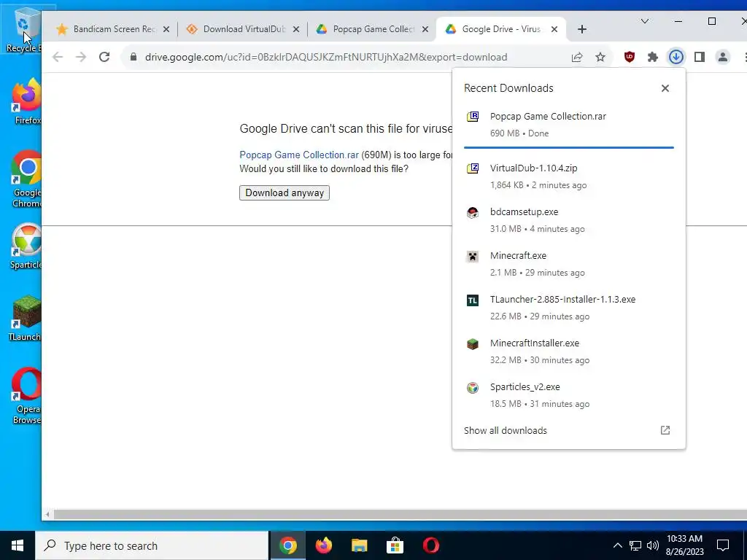Click Show all downloads
The width and height of the screenshot is (747, 560).
tap(506, 430)
